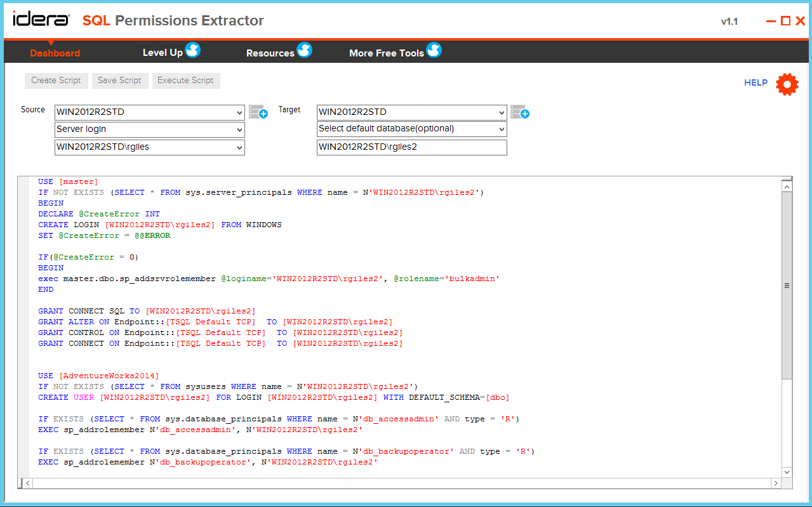
Task: Click the Save Script button
Action: (119, 81)
